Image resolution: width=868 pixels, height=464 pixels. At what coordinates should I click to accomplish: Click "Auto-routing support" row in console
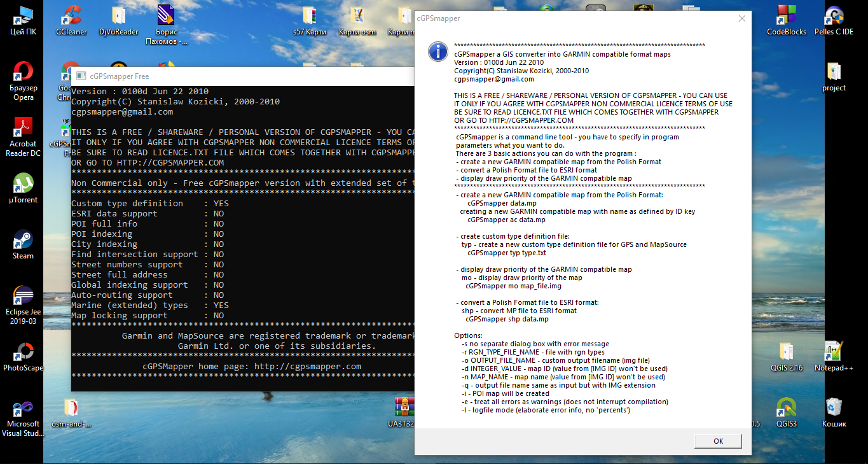coord(148,295)
